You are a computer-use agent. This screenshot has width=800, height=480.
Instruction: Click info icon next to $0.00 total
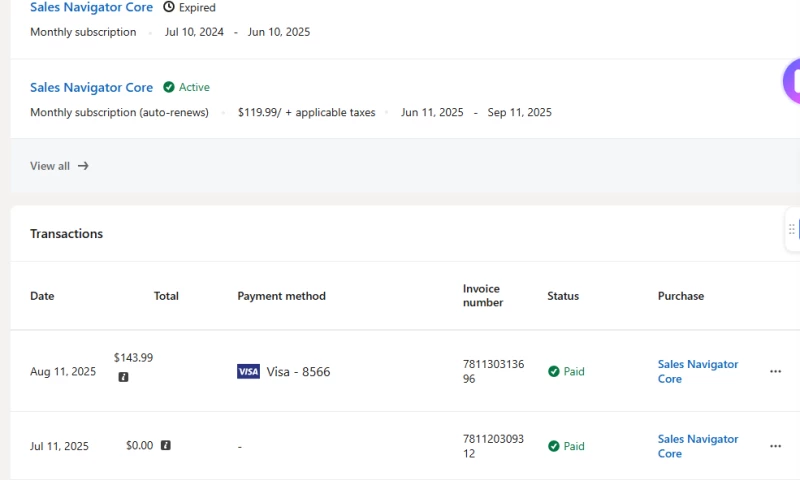click(166, 445)
